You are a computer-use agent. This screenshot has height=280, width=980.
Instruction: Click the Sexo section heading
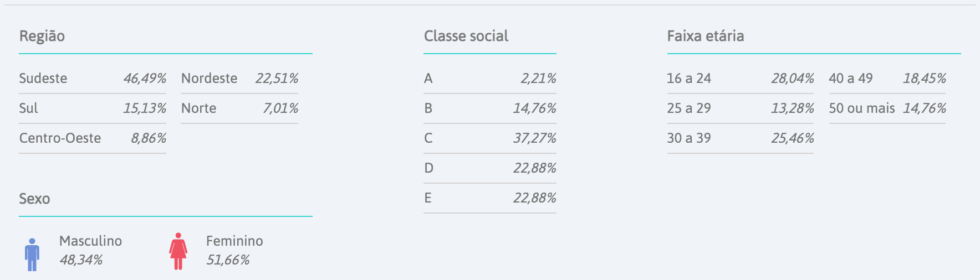34,199
